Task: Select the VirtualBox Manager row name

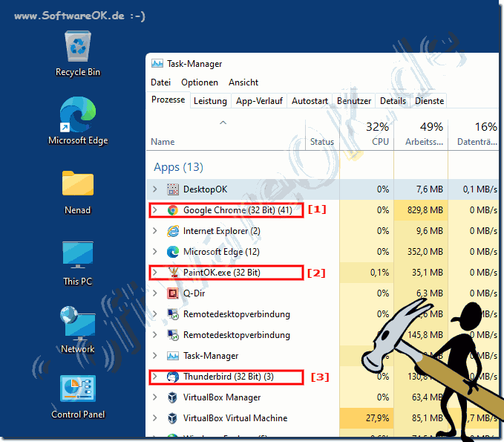Action: [x=222, y=397]
